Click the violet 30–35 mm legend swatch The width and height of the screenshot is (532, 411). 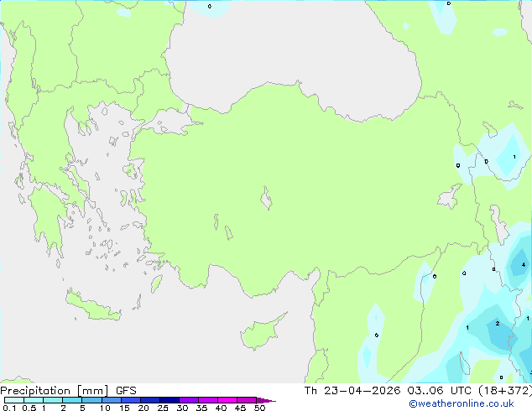tap(188, 400)
